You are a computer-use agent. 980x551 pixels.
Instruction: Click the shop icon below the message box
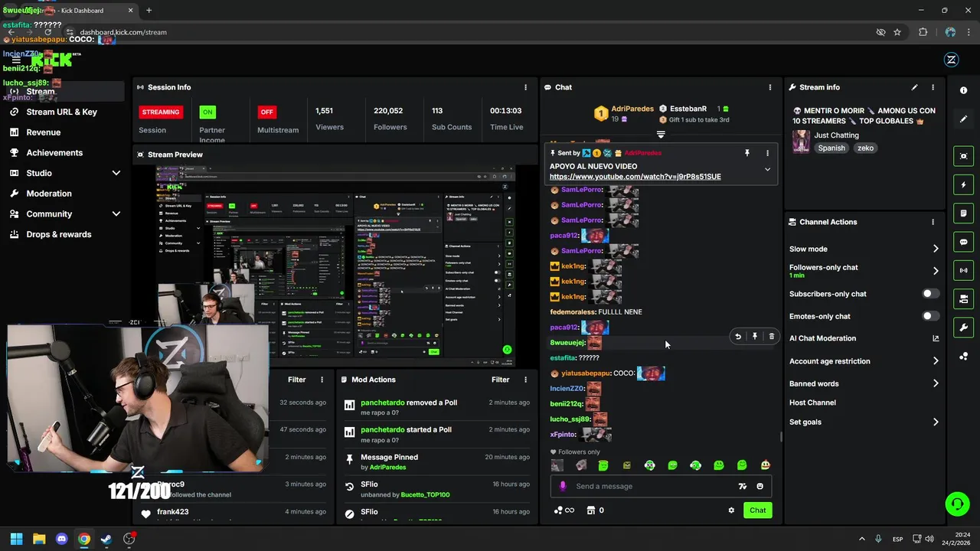tap(591, 510)
